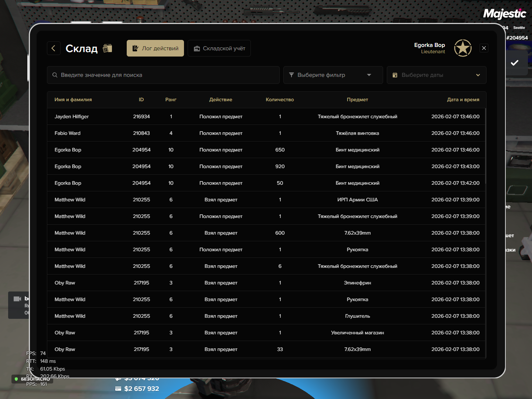The image size is (532, 399).
Task: Select Fabio Ward Тяжёлая винтовка row
Action: pos(266,133)
